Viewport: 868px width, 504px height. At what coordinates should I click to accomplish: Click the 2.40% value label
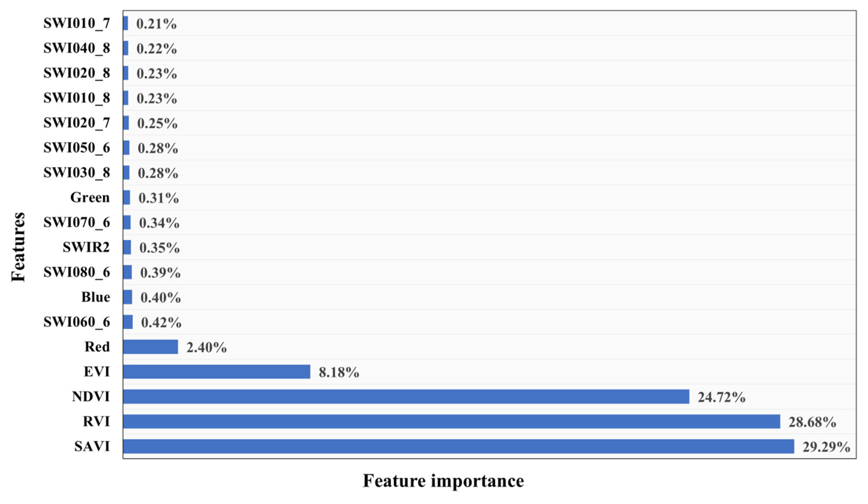(x=206, y=348)
